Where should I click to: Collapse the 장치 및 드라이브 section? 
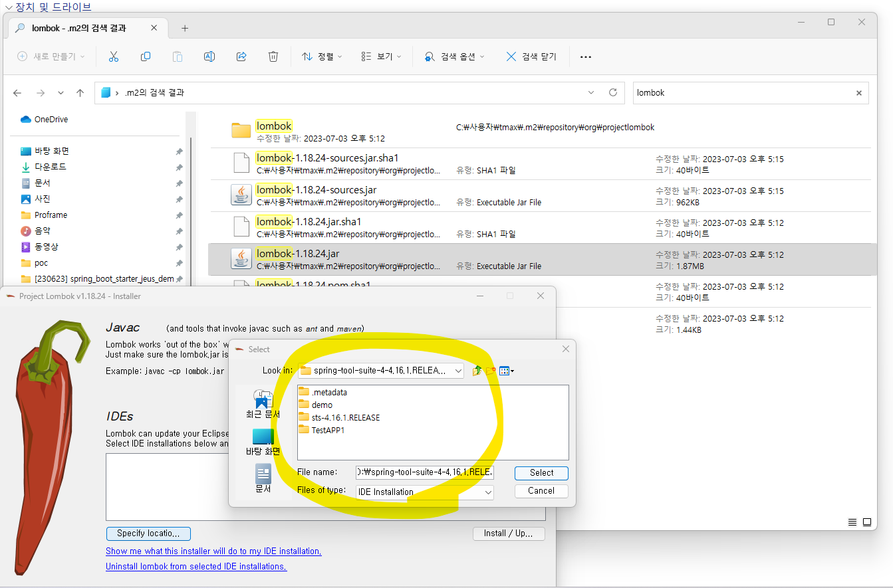click(x=9, y=7)
